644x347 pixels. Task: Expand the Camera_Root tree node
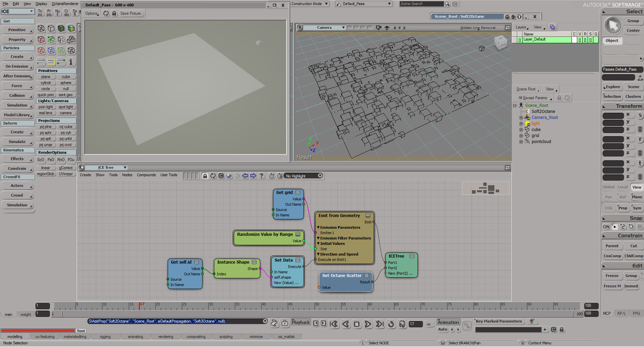click(x=521, y=118)
